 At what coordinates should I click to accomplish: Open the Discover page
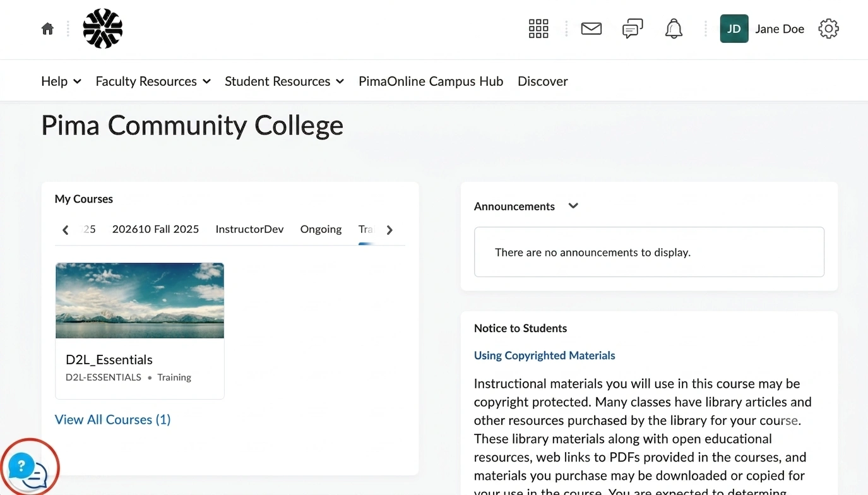point(543,81)
